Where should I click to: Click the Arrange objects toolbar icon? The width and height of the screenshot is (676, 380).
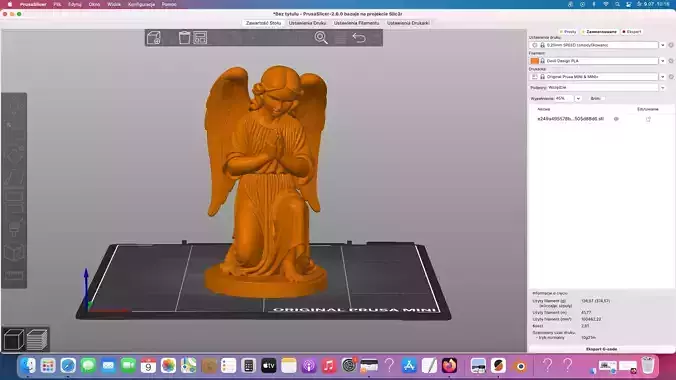point(200,38)
